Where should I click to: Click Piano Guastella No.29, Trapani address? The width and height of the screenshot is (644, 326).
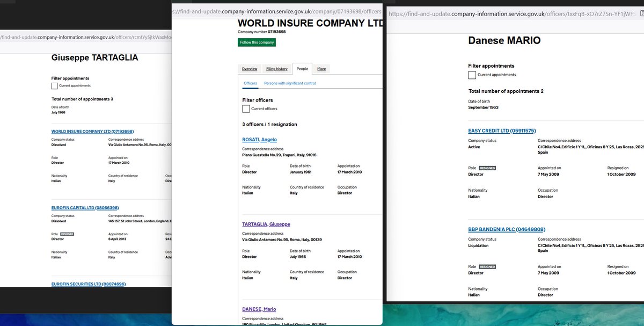click(x=279, y=155)
